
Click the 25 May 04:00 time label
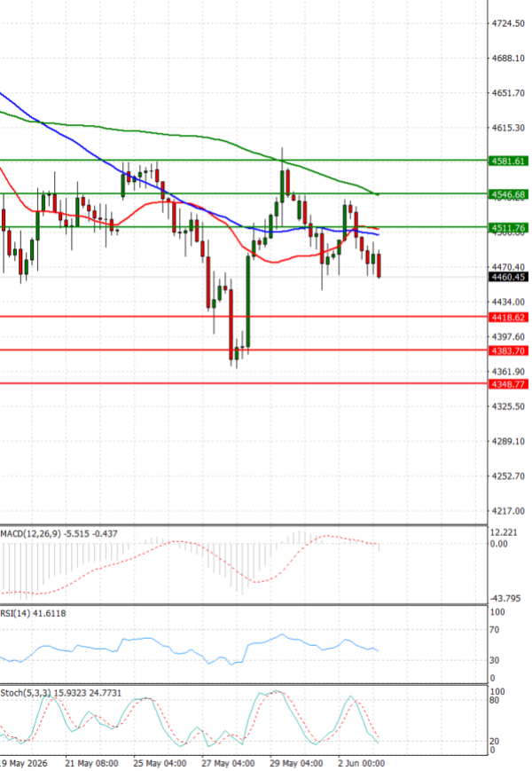point(160,763)
